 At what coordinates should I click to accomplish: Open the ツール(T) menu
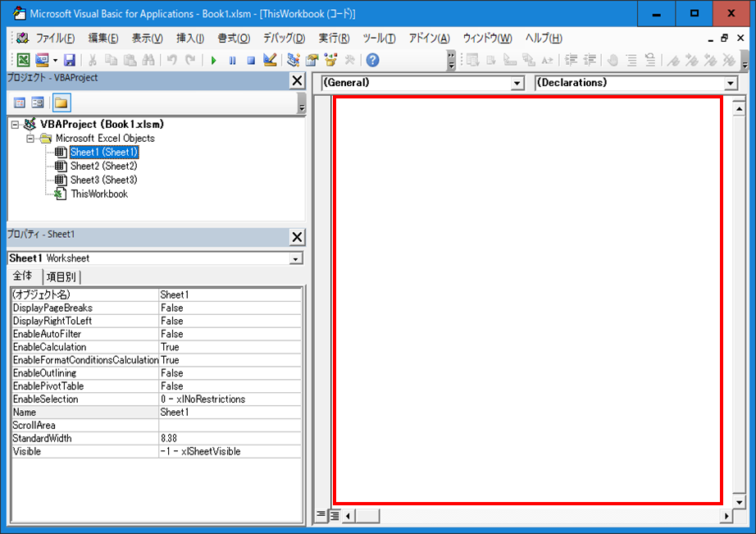pyautogui.click(x=380, y=38)
